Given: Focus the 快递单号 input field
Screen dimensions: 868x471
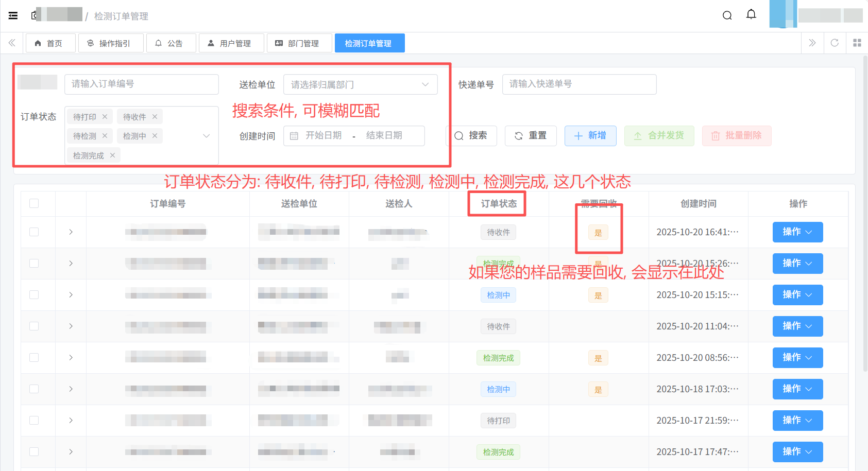Looking at the screenshot, I should [x=578, y=84].
